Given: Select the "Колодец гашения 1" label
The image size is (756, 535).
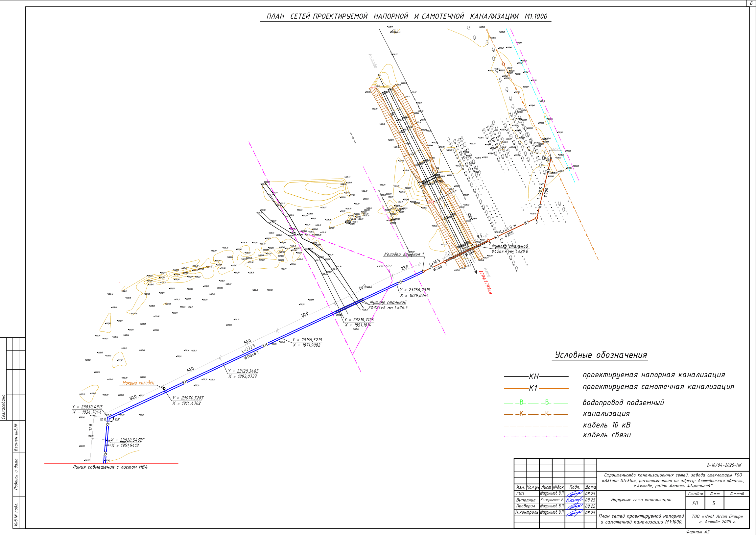Looking at the screenshot, I should (x=404, y=254).
